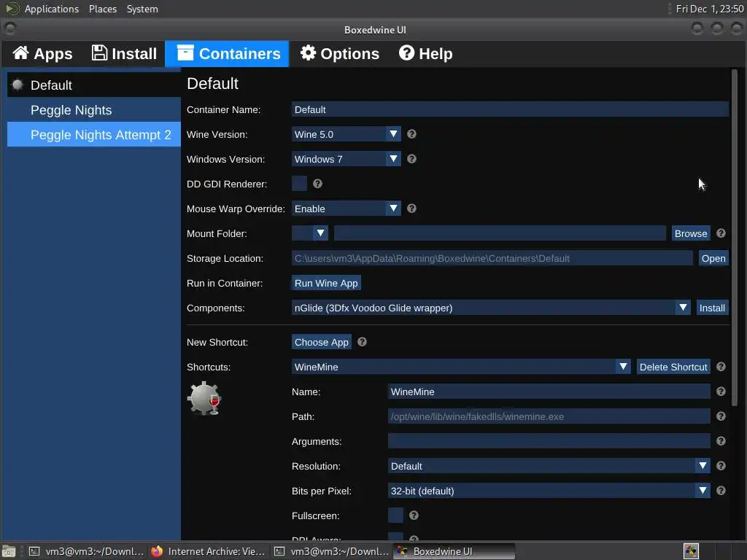
Task: Show help for DD GDI Renderer
Action: pos(318,184)
